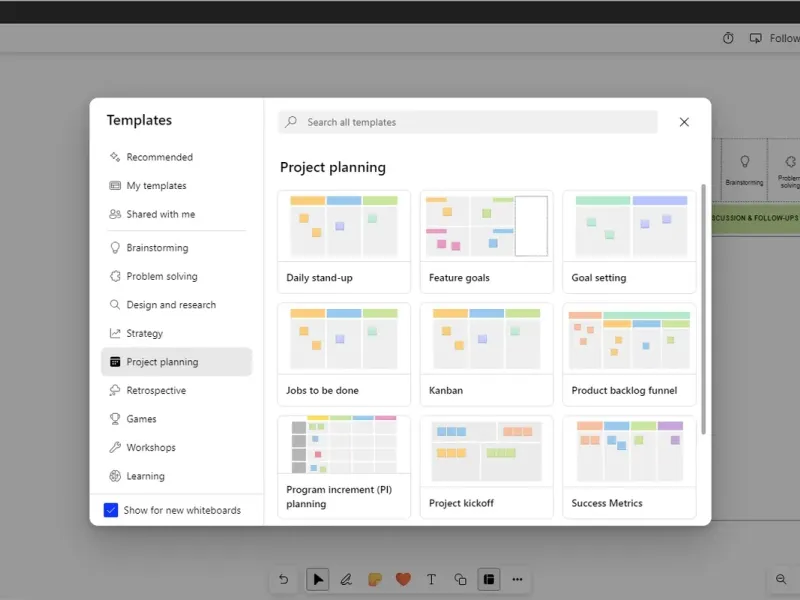Pick the sticky notes tool
The height and width of the screenshot is (600, 800).
pos(374,579)
